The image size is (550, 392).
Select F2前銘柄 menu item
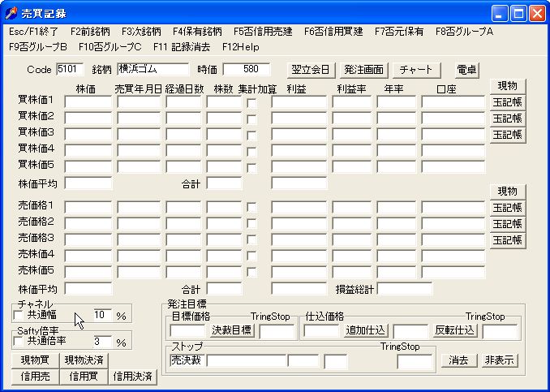click(x=90, y=32)
